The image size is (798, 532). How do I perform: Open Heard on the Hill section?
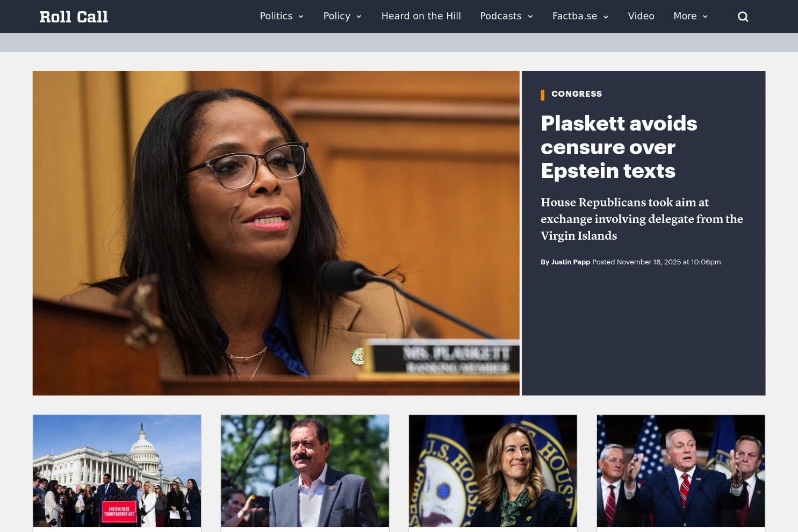click(421, 16)
